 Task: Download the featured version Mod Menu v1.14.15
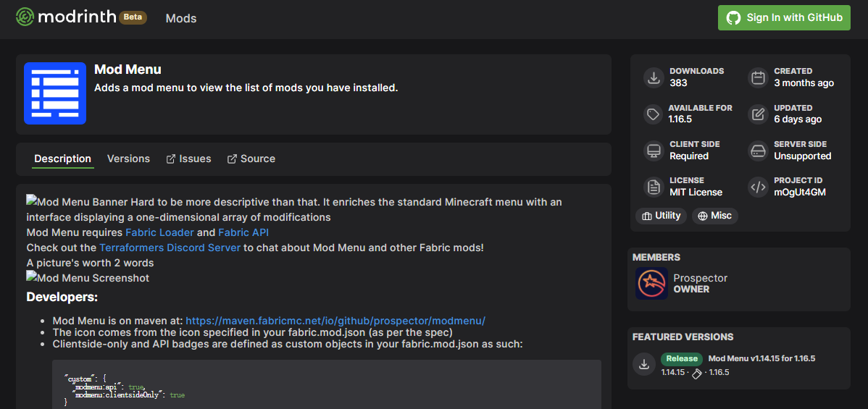pyautogui.click(x=643, y=364)
